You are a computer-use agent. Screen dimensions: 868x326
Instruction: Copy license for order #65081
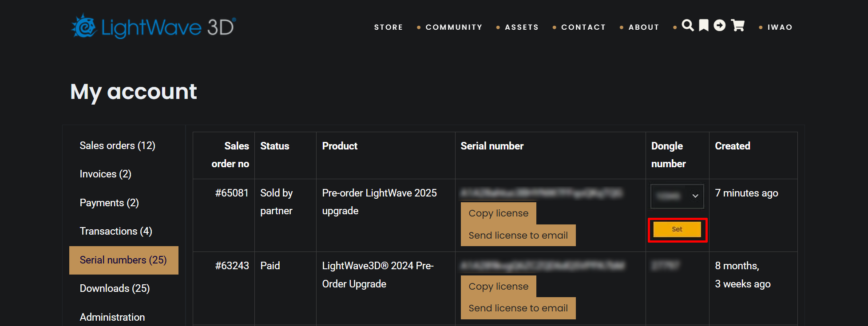(x=499, y=213)
